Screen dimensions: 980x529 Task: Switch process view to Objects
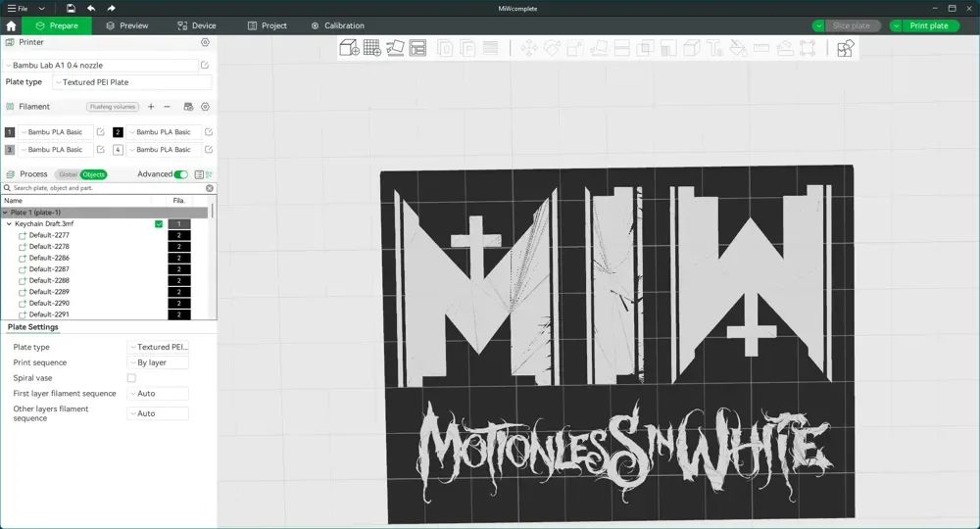pos(94,174)
